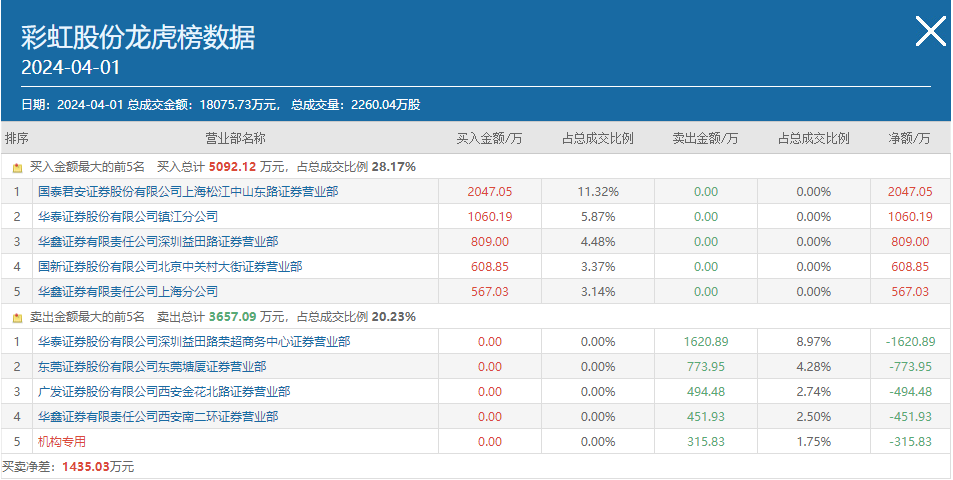Click the 总成交金额 18075.73万元 text
This screenshot has height=480, width=953.
tap(204, 105)
